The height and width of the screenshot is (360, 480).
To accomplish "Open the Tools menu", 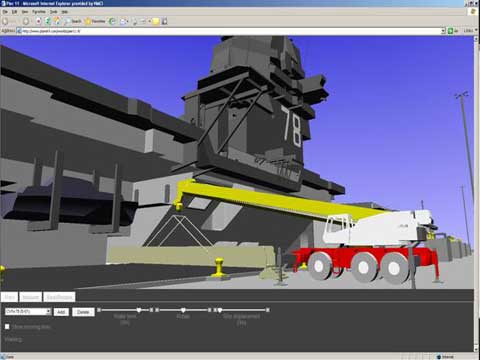I will click(53, 12).
